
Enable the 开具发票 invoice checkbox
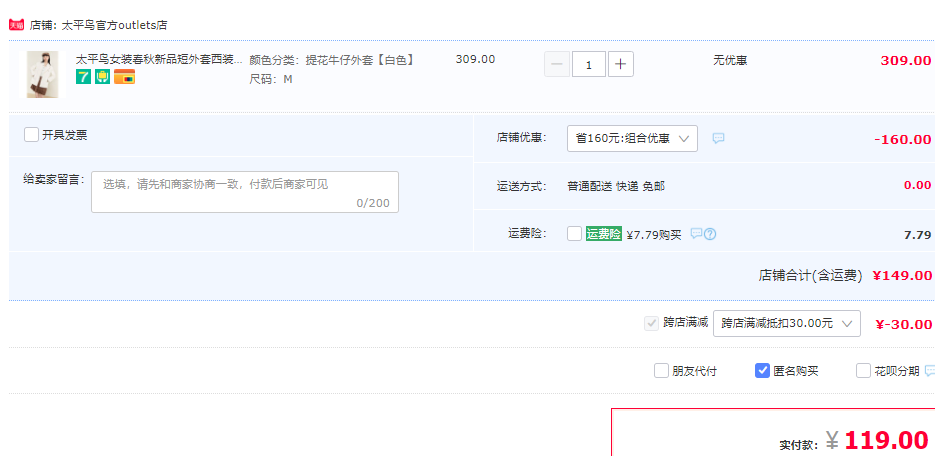(x=32, y=135)
